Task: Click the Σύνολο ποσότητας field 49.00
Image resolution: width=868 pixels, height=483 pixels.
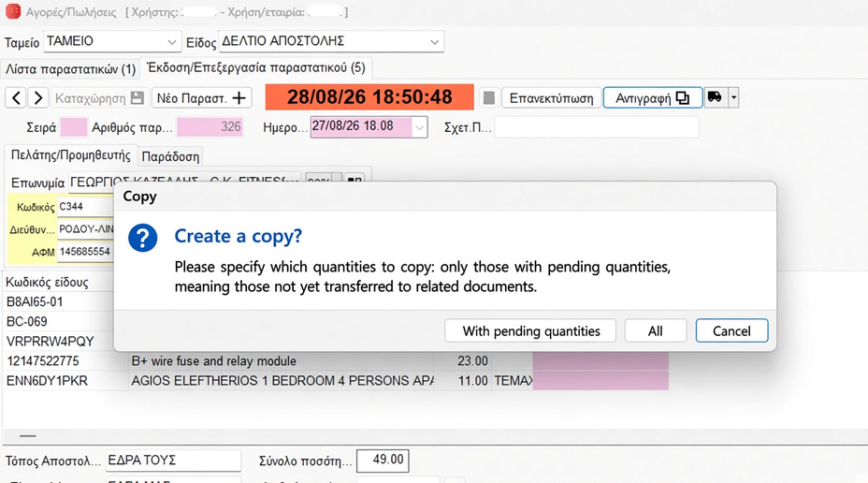Action: click(x=383, y=460)
